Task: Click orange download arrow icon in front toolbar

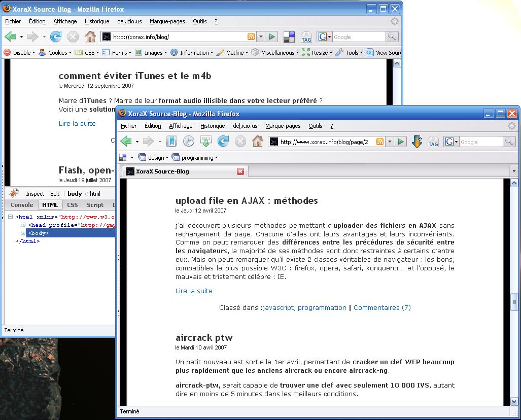Action: tap(416, 142)
